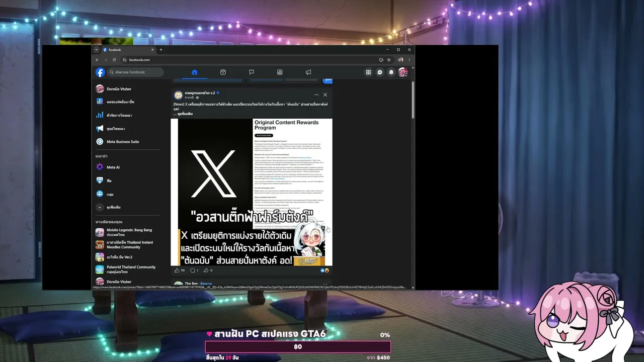Image resolution: width=644 pixels, height=362 pixels.
Task: Open the Ads megaphone tab
Action: click(308, 72)
